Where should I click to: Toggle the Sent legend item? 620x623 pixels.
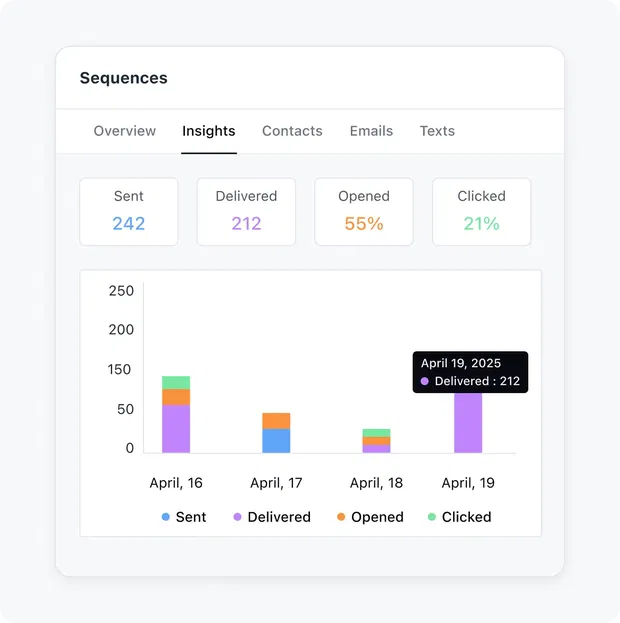coord(184,517)
